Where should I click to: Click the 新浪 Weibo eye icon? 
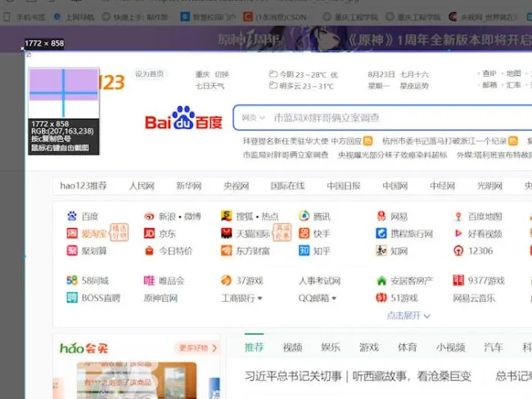coord(149,216)
